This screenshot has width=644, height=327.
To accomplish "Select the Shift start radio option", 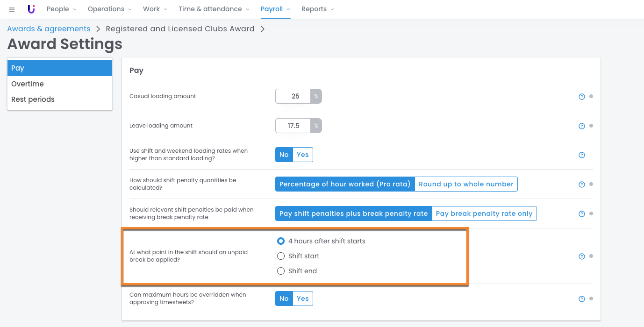I will (x=281, y=256).
